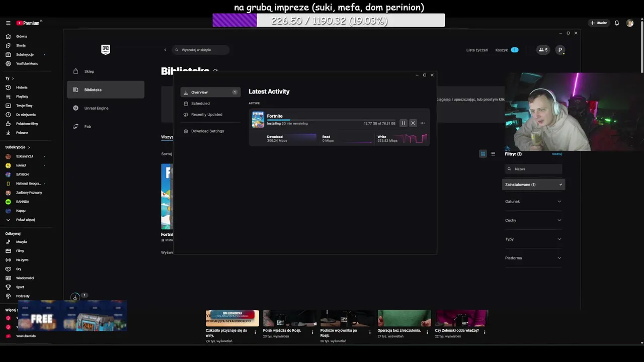Switch the library to grid view
The width and height of the screenshot is (644, 362).
(x=483, y=154)
